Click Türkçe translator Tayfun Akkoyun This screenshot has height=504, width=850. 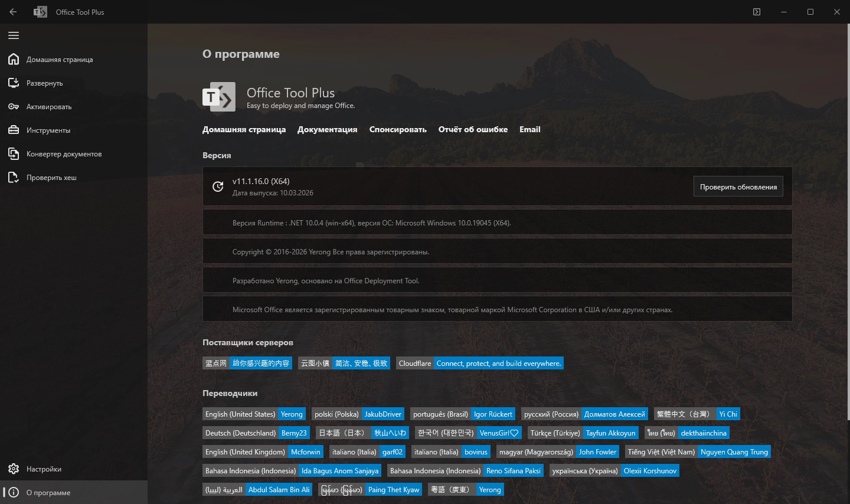(x=610, y=433)
